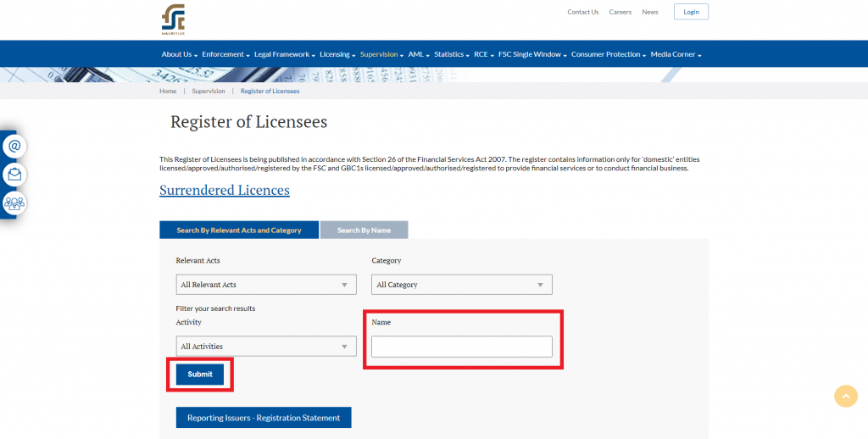This screenshot has width=868, height=439.
Task: Go to Home via breadcrumb
Action: pos(168,91)
